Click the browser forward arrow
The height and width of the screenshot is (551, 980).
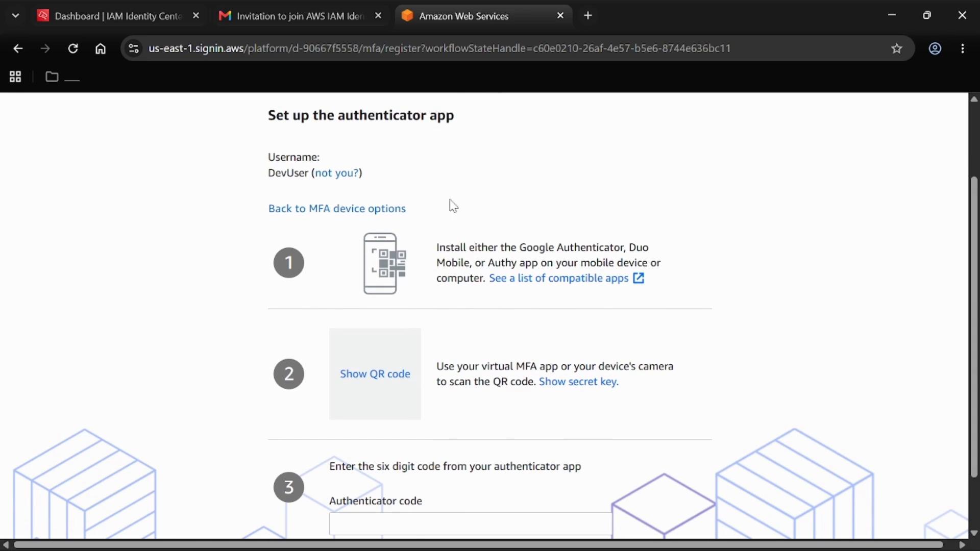(x=45, y=48)
